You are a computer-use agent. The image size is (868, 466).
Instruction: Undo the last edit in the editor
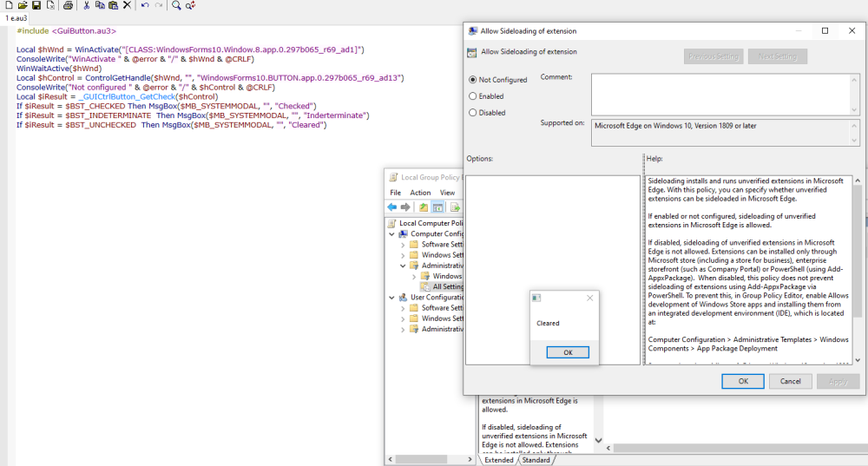click(145, 5)
